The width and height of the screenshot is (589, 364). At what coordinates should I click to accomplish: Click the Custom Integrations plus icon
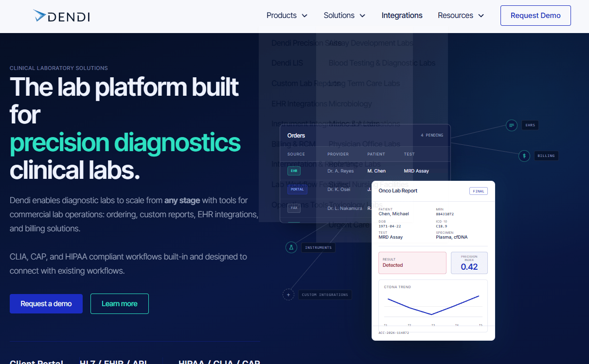pos(288,295)
